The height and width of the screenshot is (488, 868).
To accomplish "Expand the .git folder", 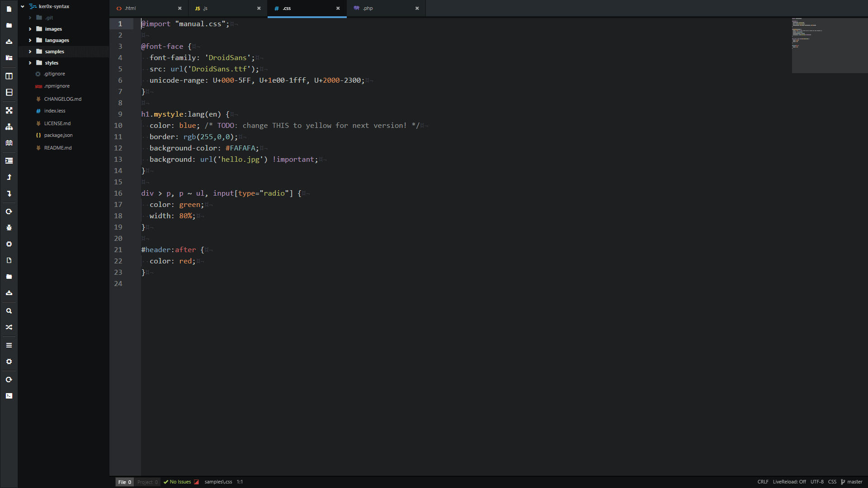I will coord(30,18).
